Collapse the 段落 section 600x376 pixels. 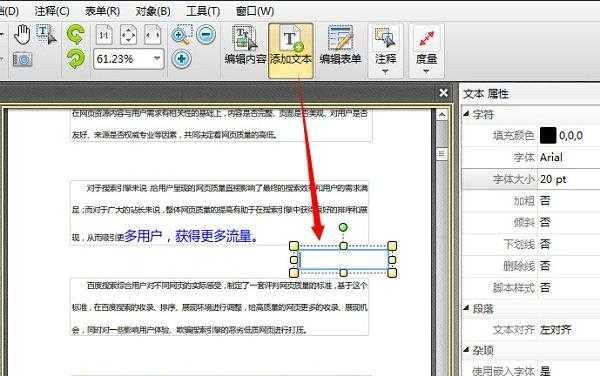pos(466,308)
